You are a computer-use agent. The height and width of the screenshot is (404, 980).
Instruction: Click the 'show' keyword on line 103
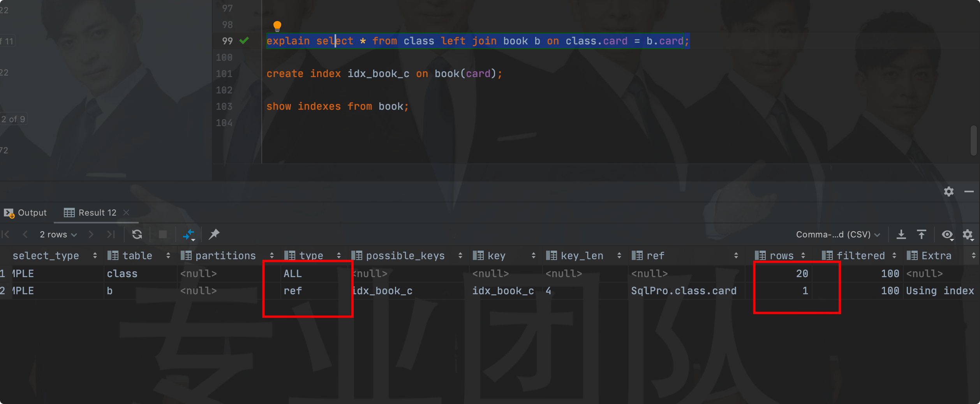279,106
